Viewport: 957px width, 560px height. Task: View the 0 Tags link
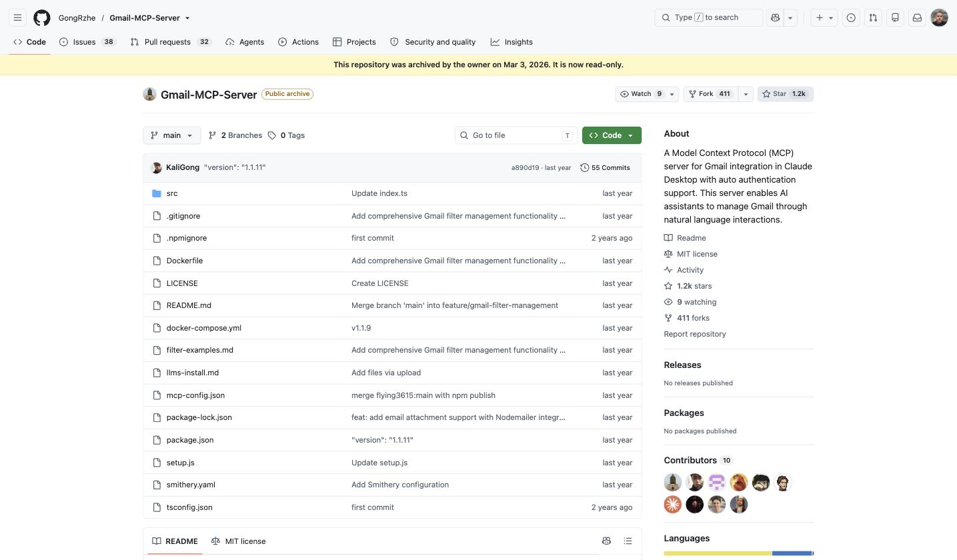[x=286, y=135]
